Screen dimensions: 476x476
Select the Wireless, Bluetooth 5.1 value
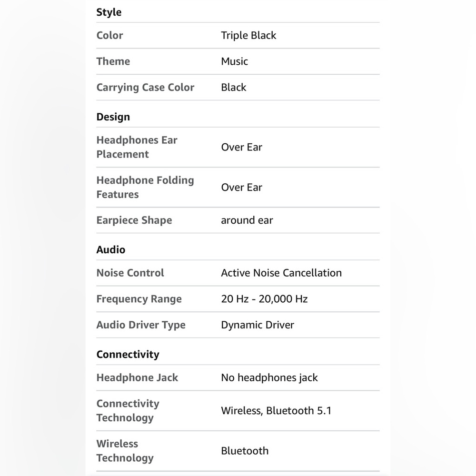[x=276, y=410]
